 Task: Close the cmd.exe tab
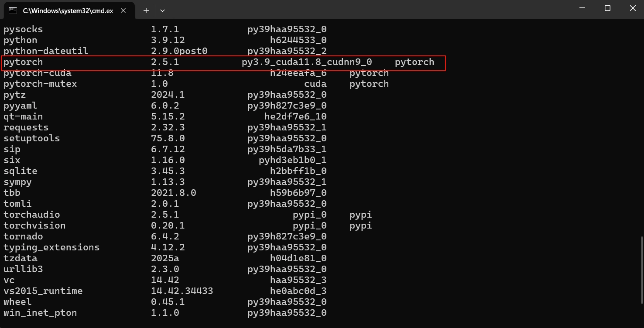coord(123,10)
